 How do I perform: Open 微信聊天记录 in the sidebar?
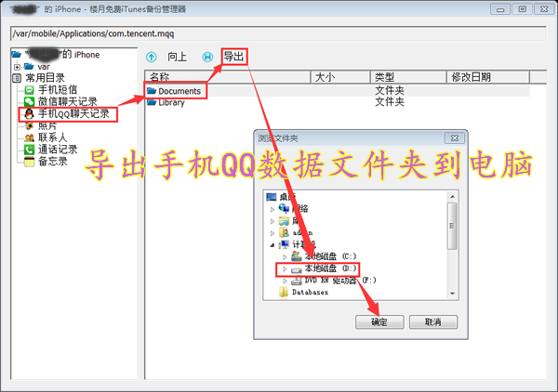click(x=68, y=101)
